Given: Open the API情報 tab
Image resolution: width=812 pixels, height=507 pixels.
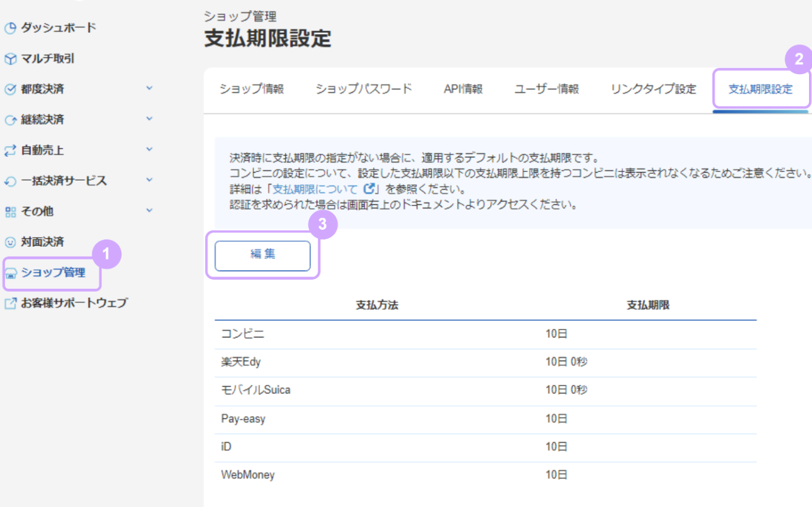Looking at the screenshot, I should pos(465,88).
